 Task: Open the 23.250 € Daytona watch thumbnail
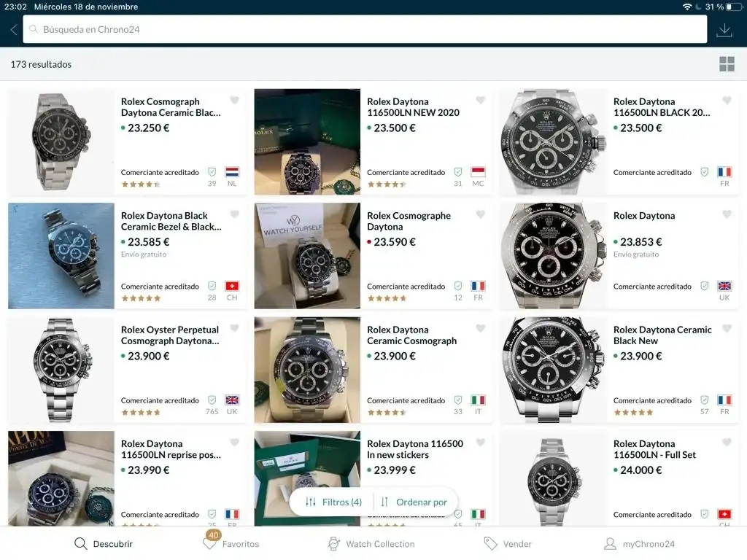point(61,142)
